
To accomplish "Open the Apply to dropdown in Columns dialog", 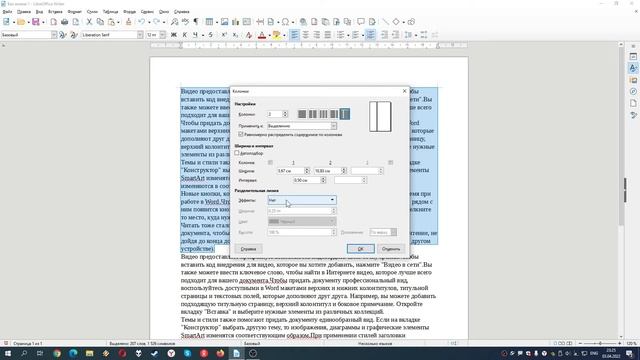I will tap(302, 126).
